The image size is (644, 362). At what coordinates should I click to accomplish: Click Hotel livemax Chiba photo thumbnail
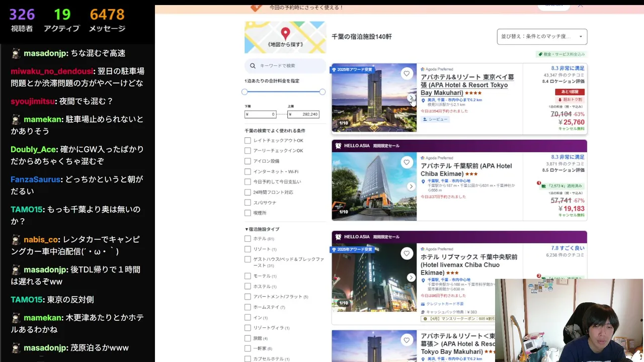pyautogui.click(x=374, y=278)
